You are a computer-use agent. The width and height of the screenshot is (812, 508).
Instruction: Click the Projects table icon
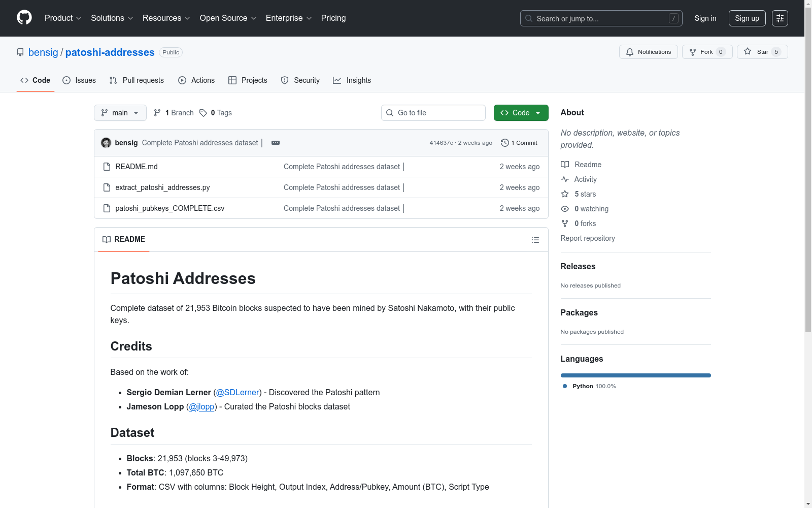[232, 80]
